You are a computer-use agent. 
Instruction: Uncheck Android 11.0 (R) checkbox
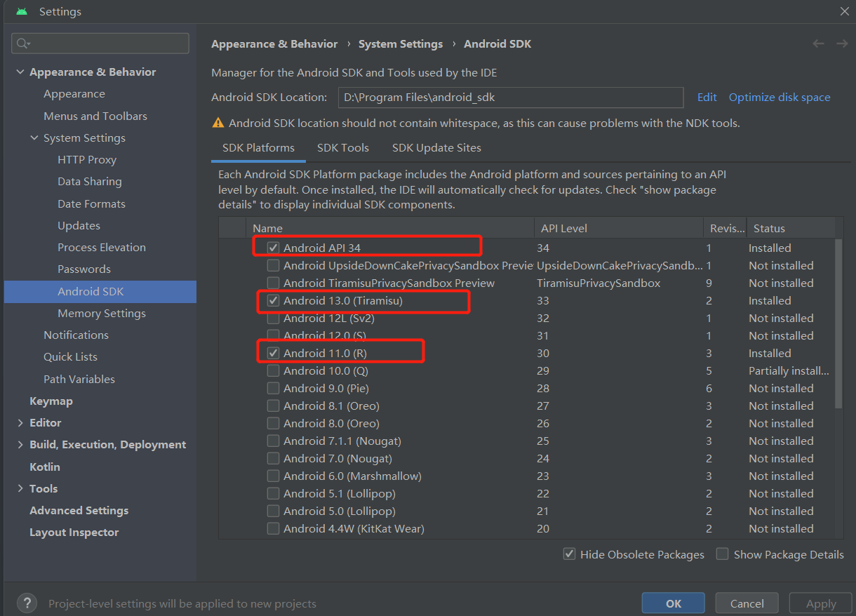pyautogui.click(x=273, y=353)
